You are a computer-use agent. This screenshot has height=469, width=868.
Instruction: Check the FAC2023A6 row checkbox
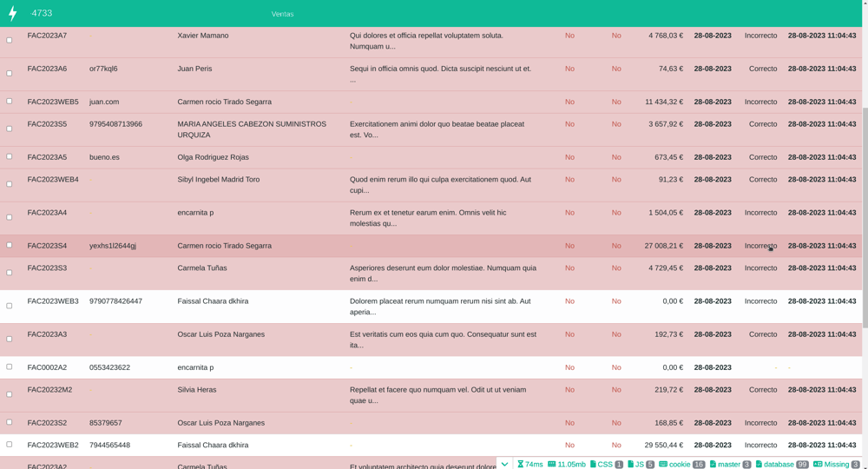click(x=9, y=73)
